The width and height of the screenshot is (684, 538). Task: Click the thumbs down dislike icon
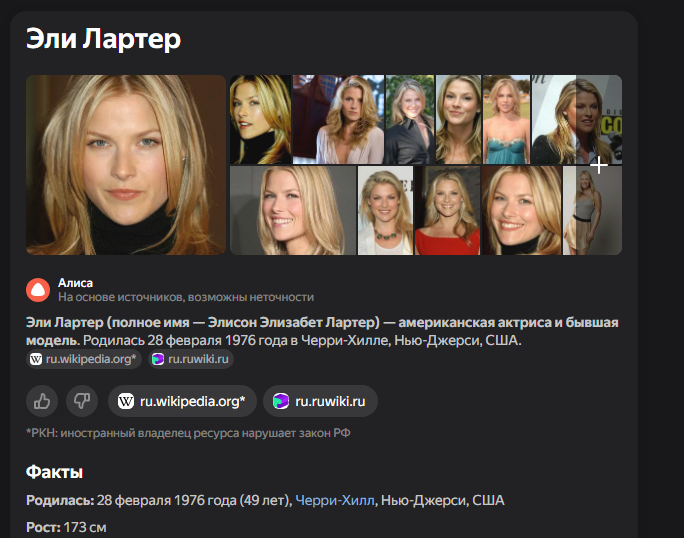click(x=82, y=401)
